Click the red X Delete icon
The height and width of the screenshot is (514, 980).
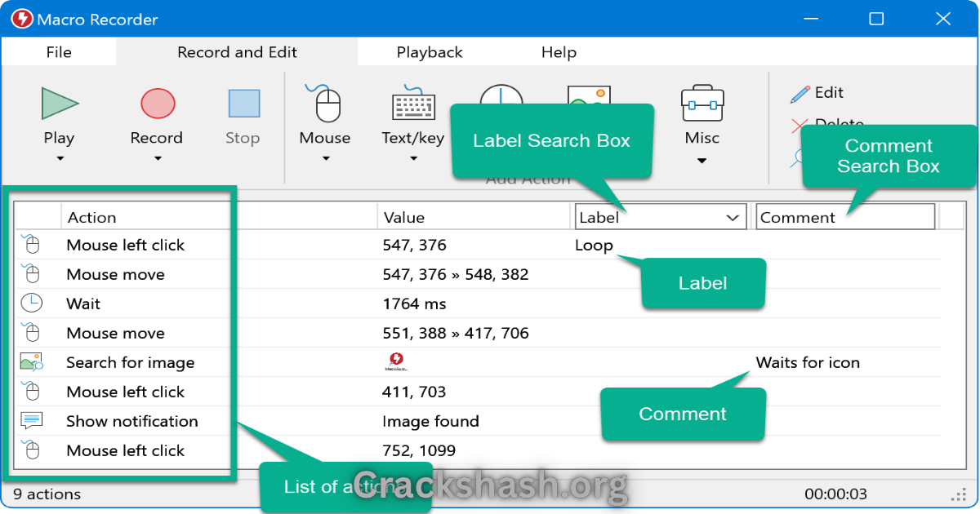pyautogui.click(x=800, y=125)
